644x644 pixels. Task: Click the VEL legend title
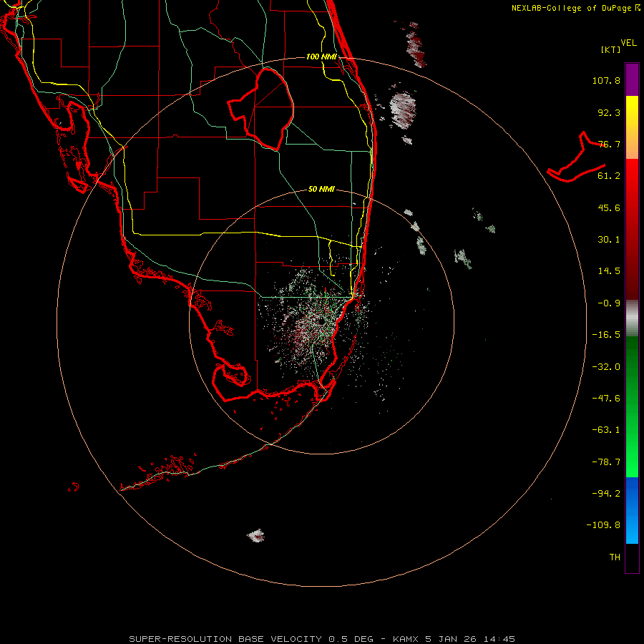tap(628, 43)
